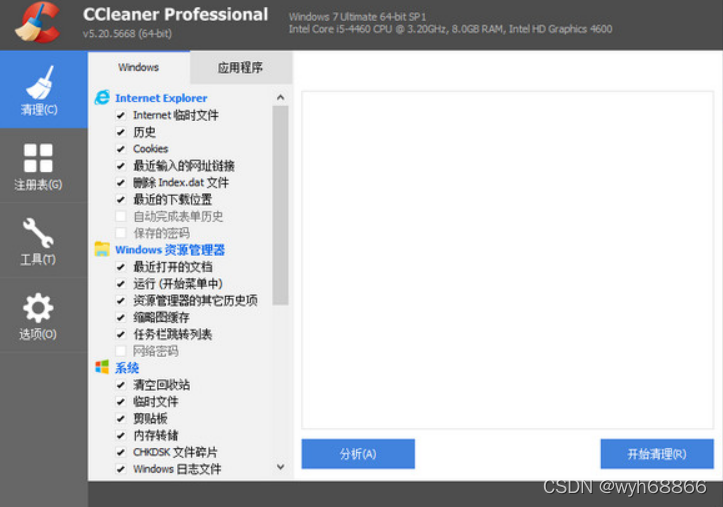This screenshot has height=507, width=723.
Task: Enable 自动完成表单历史 checkbox
Action: tap(121, 216)
